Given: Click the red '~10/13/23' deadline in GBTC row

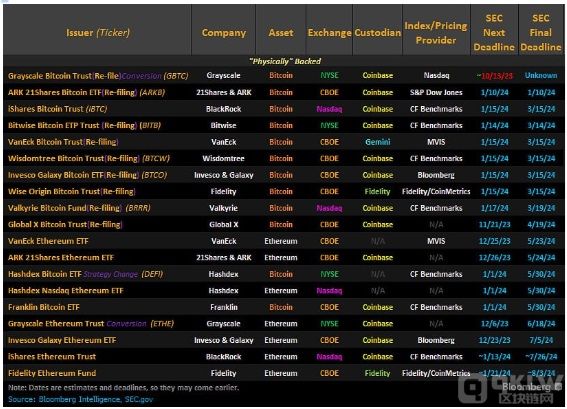Looking at the screenshot, I should [494, 76].
